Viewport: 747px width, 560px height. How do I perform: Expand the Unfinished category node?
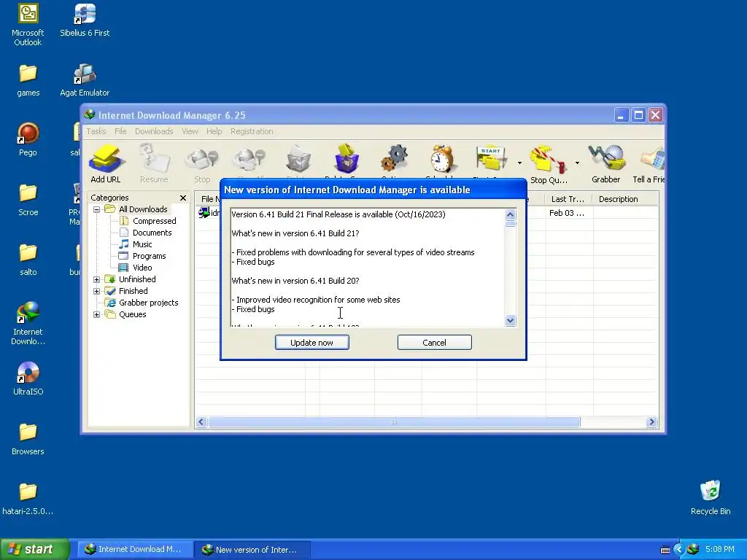(97, 279)
